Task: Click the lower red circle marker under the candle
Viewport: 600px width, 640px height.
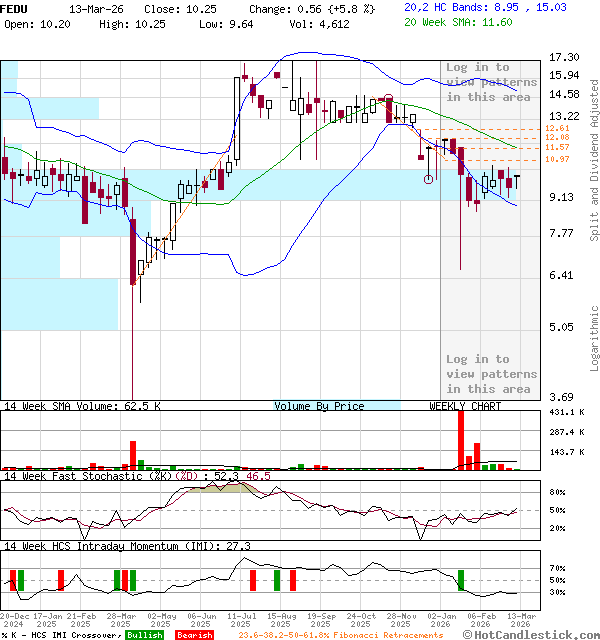Action: click(x=429, y=180)
